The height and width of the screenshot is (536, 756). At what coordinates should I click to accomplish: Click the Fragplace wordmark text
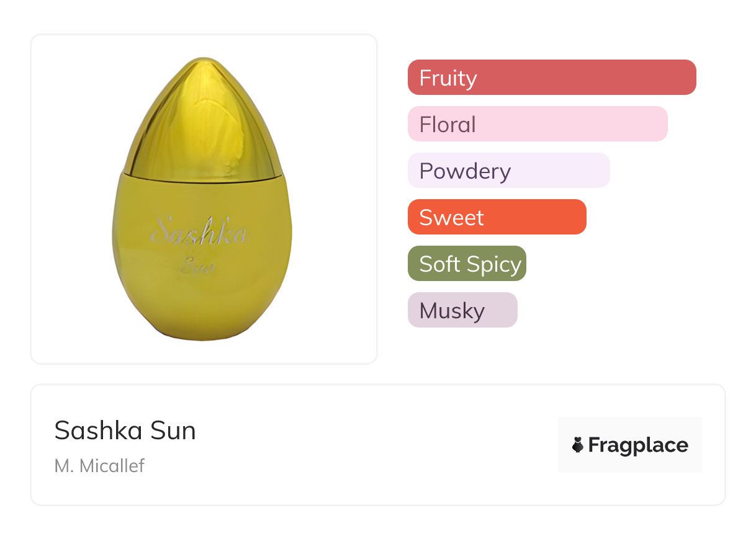[638, 445]
